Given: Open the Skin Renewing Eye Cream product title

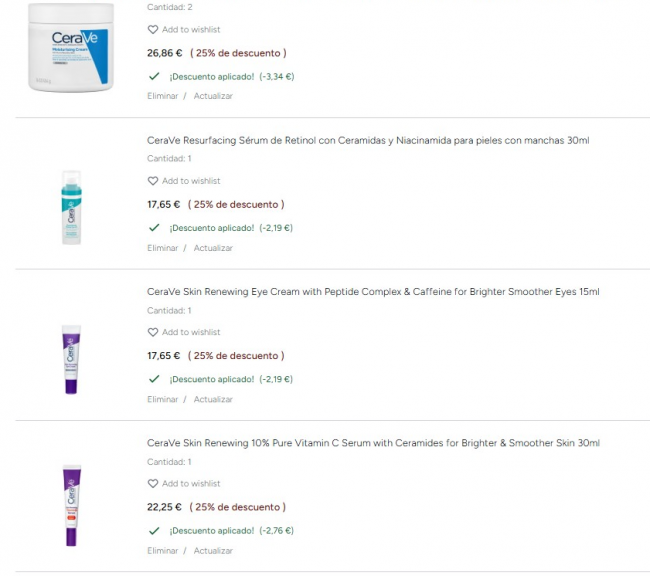Looking at the screenshot, I should (x=373, y=292).
